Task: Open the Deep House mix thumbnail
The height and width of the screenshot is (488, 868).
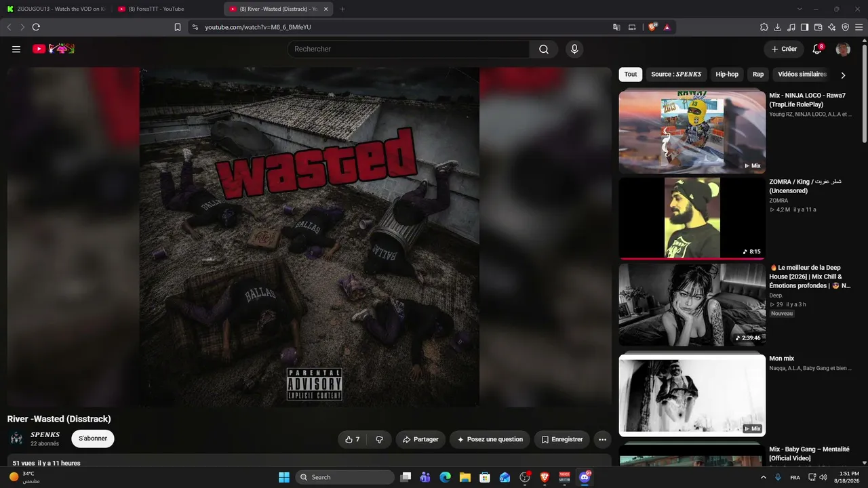Action: coord(692,305)
